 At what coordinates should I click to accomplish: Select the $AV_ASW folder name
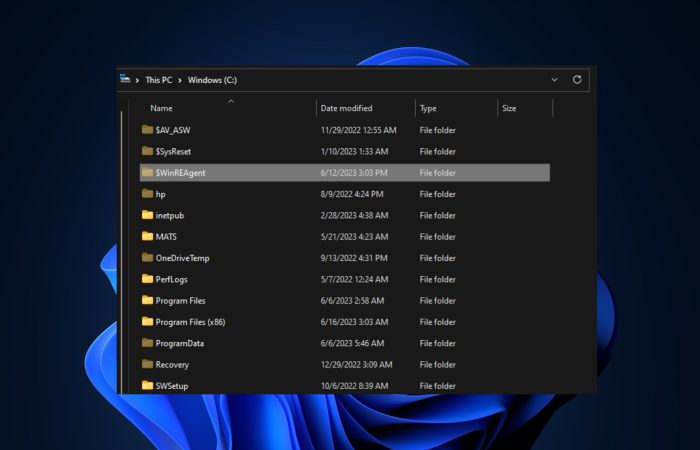pyautogui.click(x=173, y=130)
